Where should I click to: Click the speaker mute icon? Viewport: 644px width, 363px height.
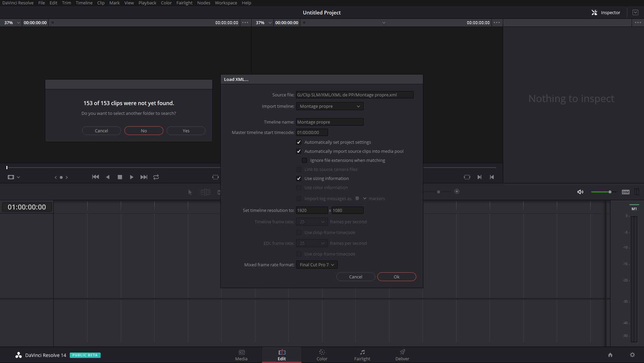click(580, 192)
